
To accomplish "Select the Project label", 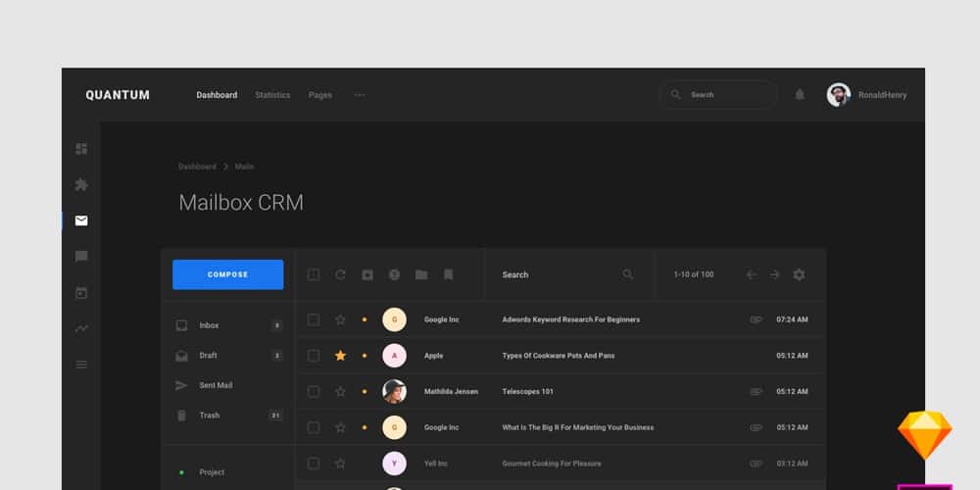I will tap(212, 472).
